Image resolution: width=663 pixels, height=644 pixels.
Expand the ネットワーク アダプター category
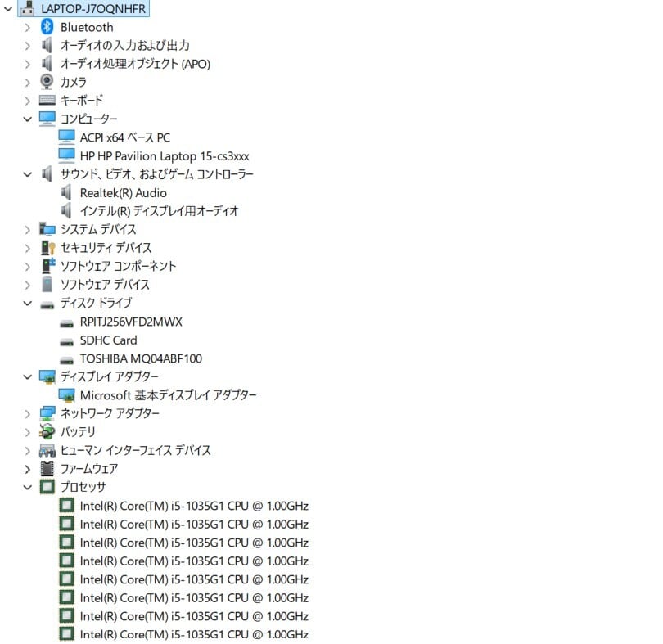[28, 414]
